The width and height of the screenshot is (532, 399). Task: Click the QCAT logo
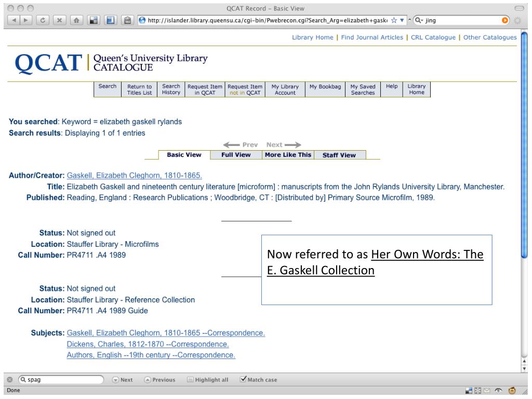coord(48,63)
